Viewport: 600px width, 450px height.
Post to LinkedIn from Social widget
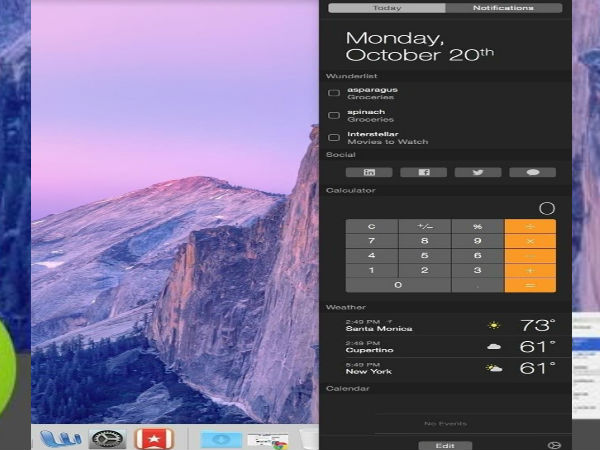(369, 172)
